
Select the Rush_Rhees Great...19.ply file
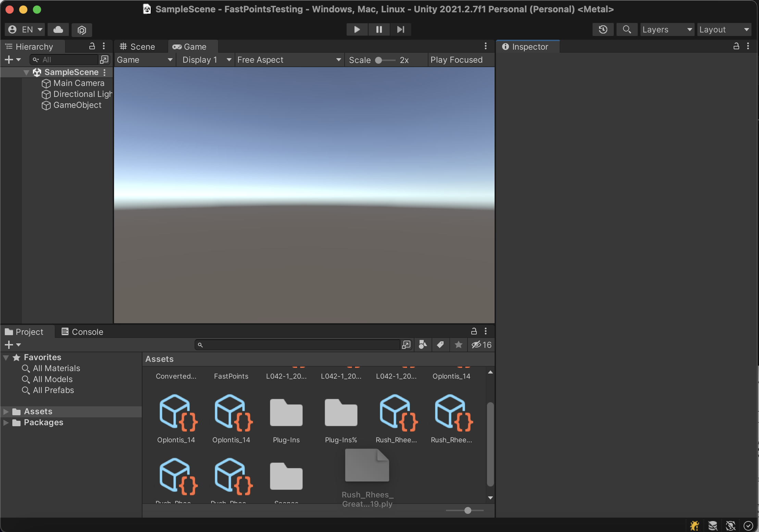(x=367, y=478)
